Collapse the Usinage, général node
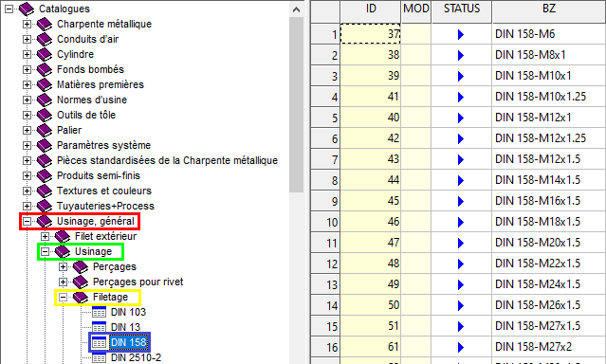 27,222
